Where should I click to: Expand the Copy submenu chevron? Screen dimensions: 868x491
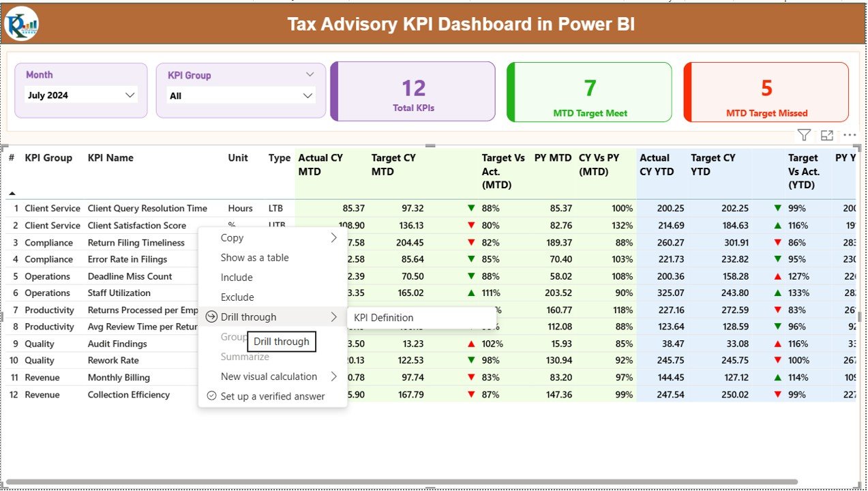click(333, 237)
